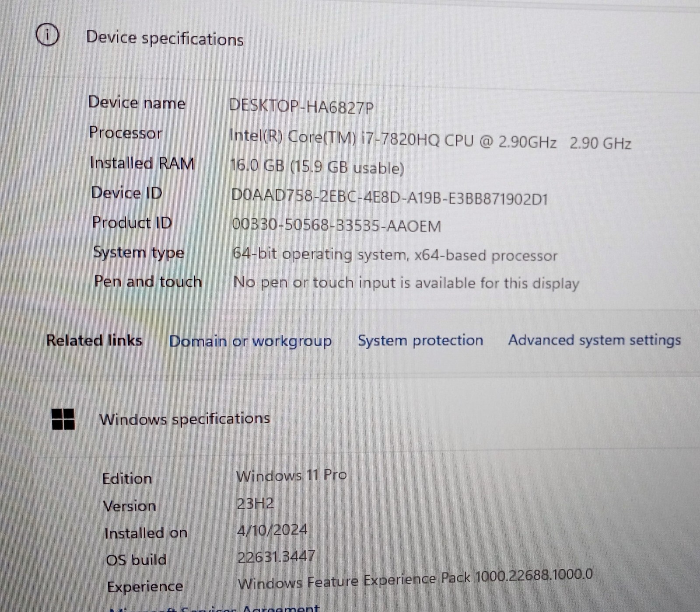Click the Windows logo beside Windows specifications
This screenshot has width=700, height=612.
coord(63,419)
